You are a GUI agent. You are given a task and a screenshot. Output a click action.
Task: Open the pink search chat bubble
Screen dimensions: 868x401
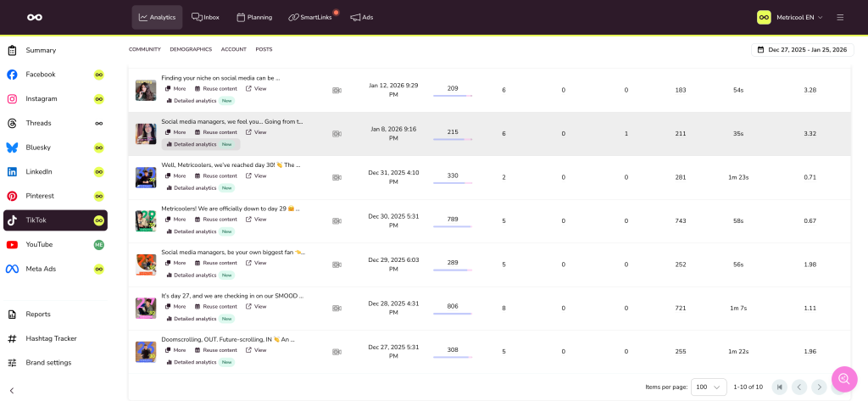pos(844,378)
